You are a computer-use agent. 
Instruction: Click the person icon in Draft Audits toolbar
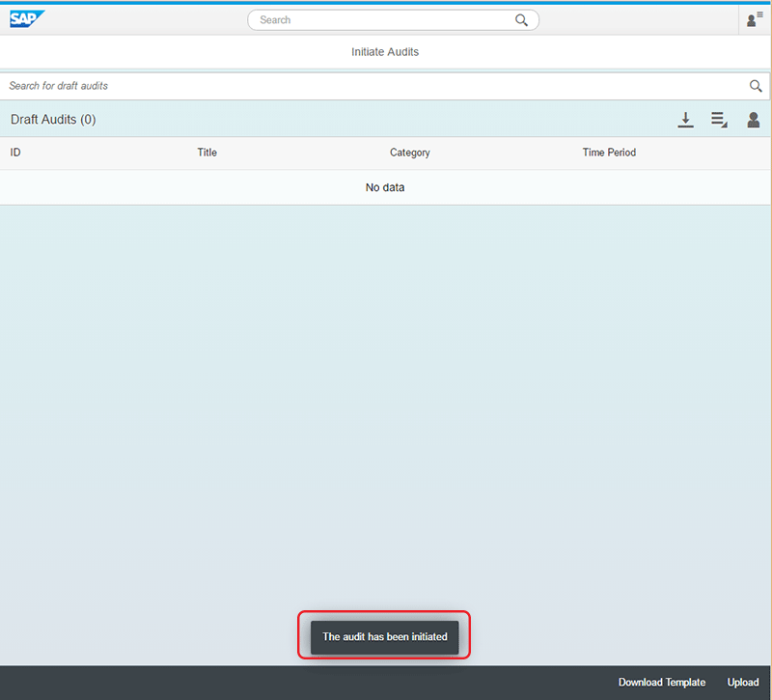[754, 120]
